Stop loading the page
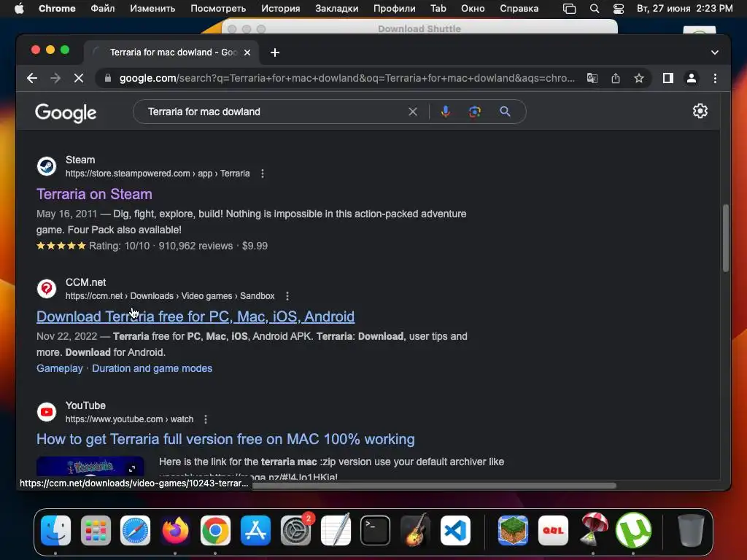This screenshot has height=560, width=747. click(x=79, y=78)
